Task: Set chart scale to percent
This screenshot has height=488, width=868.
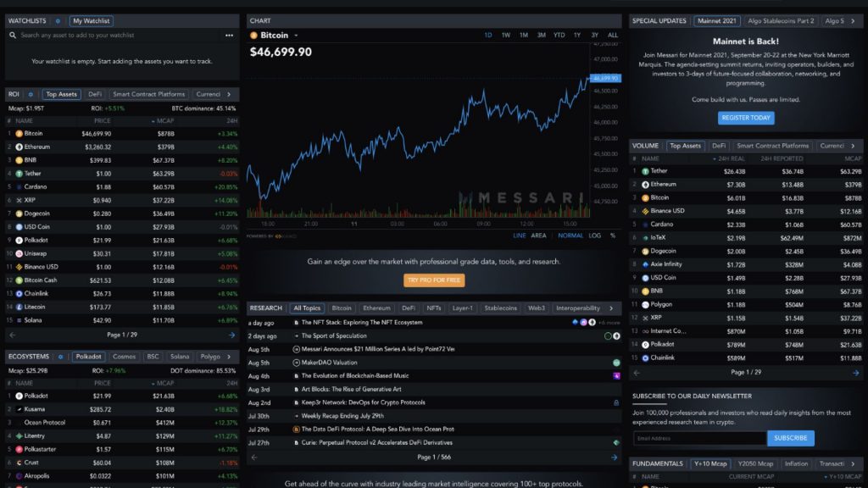Action: [613, 236]
